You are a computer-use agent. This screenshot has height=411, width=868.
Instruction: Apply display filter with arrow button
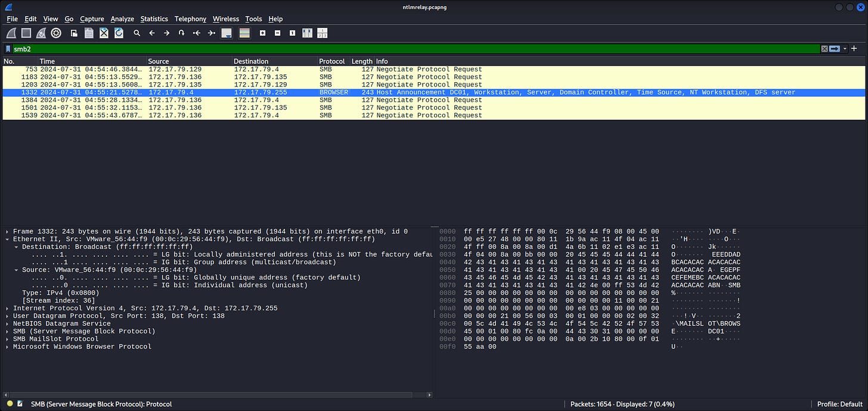click(835, 49)
